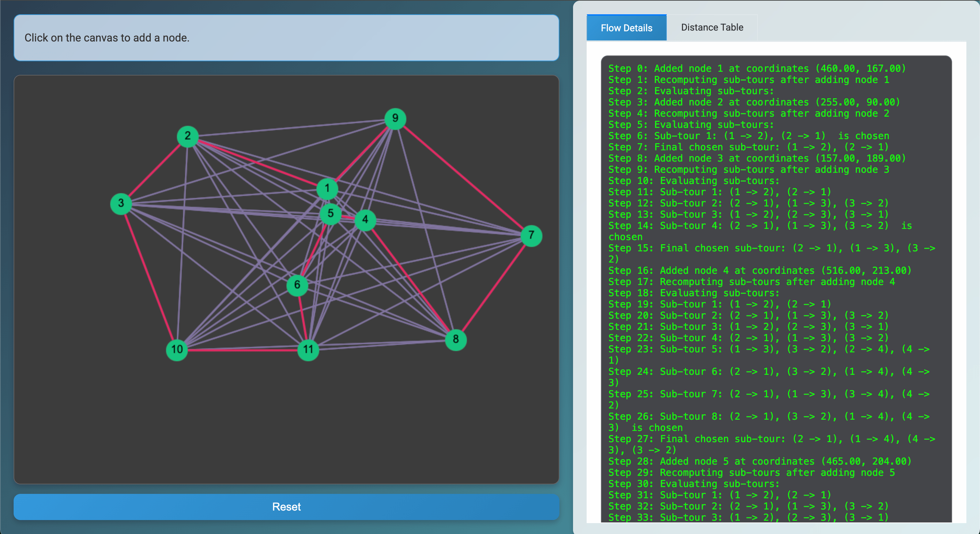Click graph node 7

pyautogui.click(x=531, y=235)
